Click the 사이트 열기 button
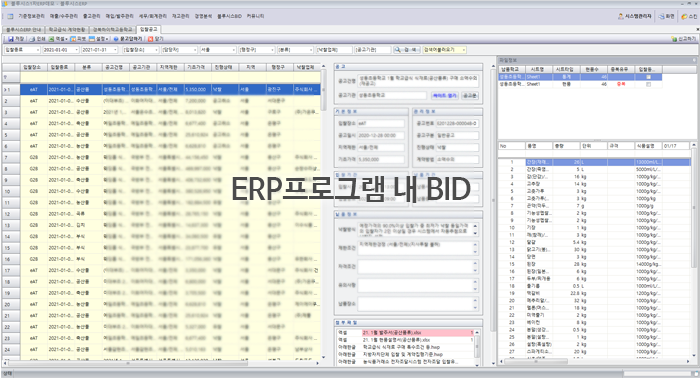The width and height of the screenshot is (700, 378). pyautogui.click(x=445, y=96)
